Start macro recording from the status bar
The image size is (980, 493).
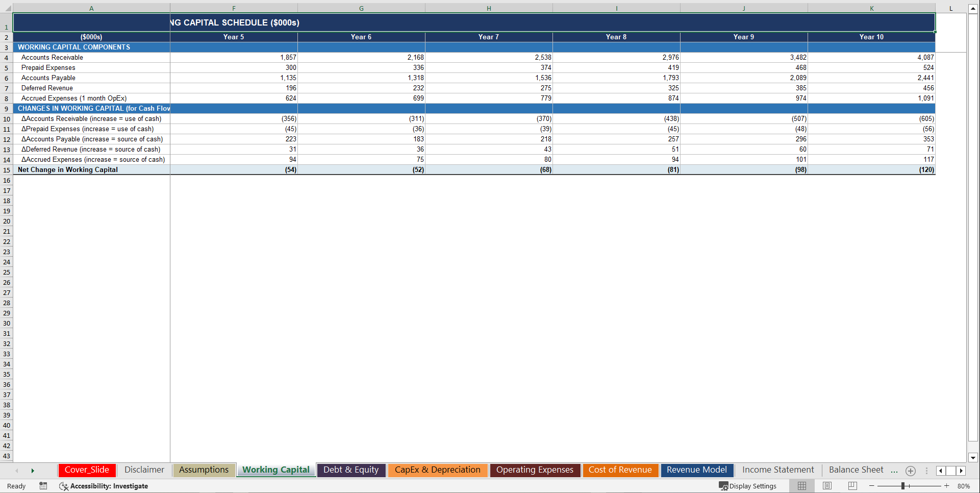tap(43, 486)
